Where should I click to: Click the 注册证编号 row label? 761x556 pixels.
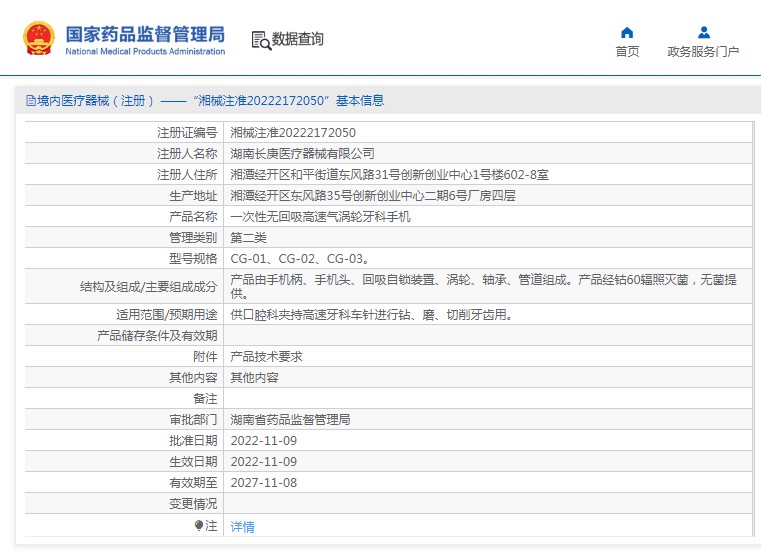click(x=187, y=132)
